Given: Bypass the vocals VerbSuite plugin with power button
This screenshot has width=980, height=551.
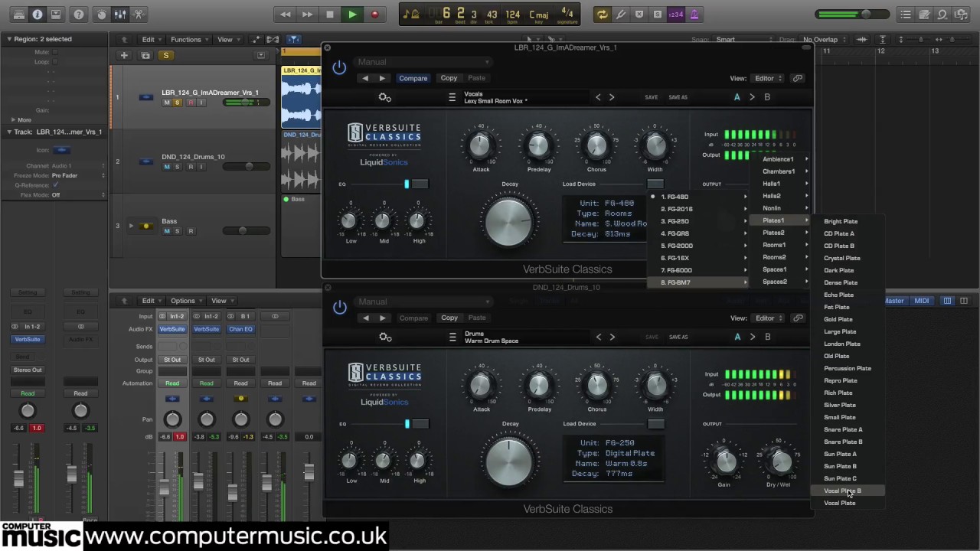Looking at the screenshot, I should 339,68.
